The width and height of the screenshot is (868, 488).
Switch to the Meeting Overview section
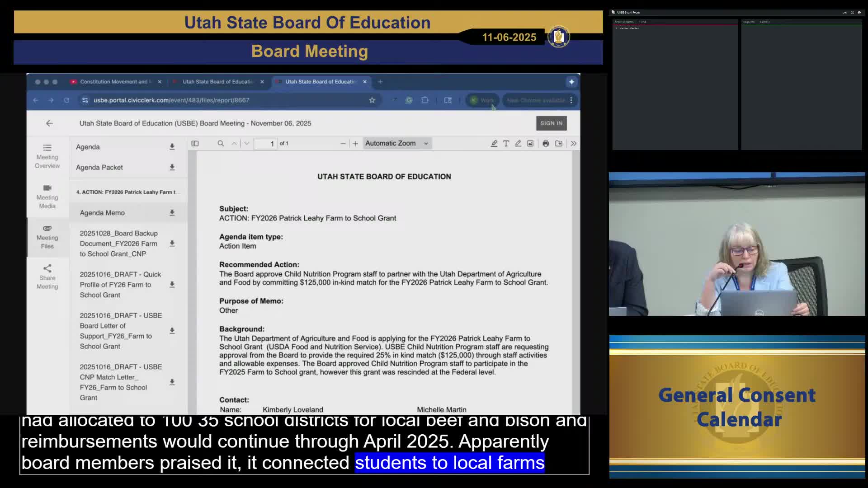coord(47,156)
